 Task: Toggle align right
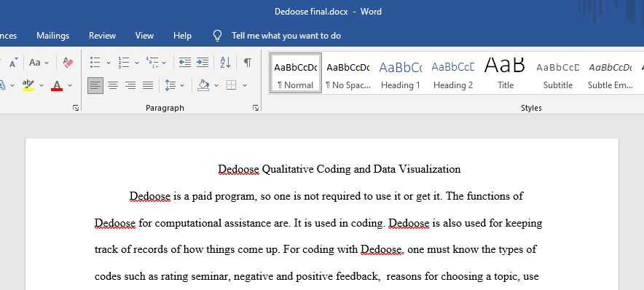click(x=130, y=85)
